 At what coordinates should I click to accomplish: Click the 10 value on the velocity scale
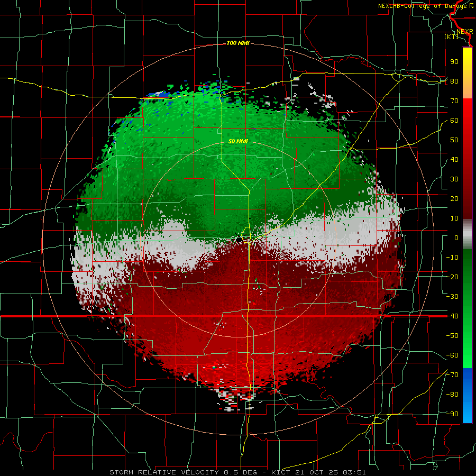pyautogui.click(x=454, y=218)
